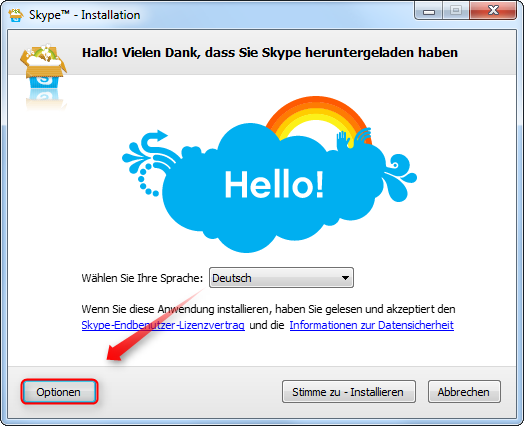Viewport: 524px width, 426px height.
Task: Click the 'Skype™ - Installation' window title
Action: pyautogui.click(x=85, y=15)
